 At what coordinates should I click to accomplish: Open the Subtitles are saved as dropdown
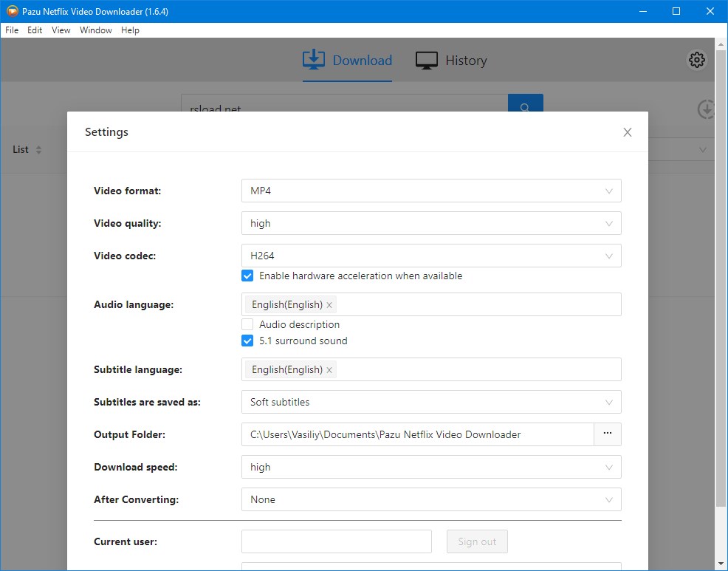pos(431,402)
